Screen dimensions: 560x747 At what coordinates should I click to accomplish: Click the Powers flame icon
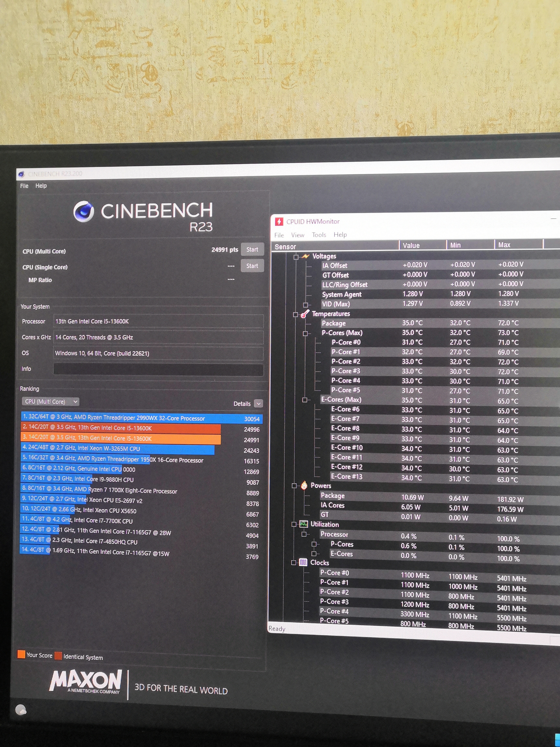pyautogui.click(x=304, y=485)
